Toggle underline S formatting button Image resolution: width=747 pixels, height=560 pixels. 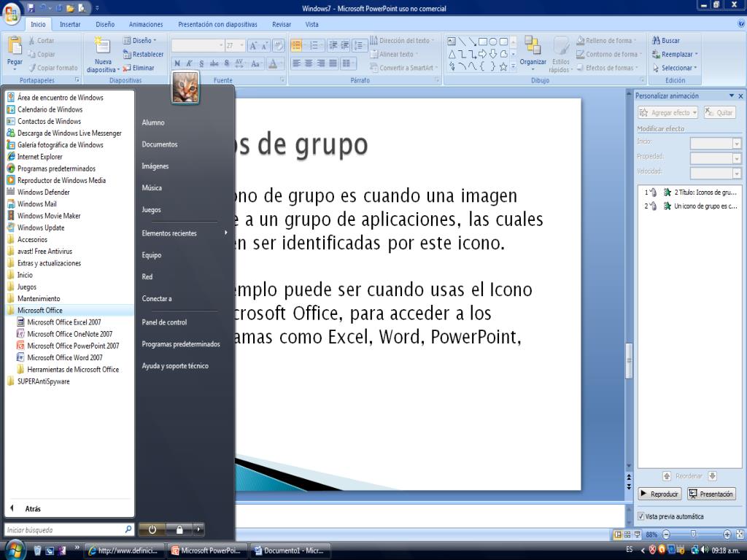click(201, 63)
